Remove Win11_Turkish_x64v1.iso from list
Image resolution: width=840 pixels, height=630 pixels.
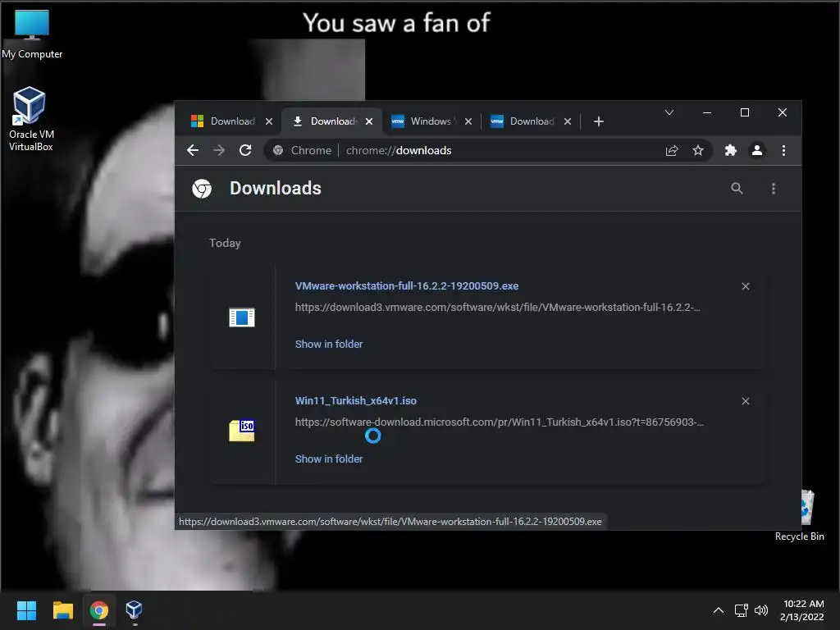point(745,401)
